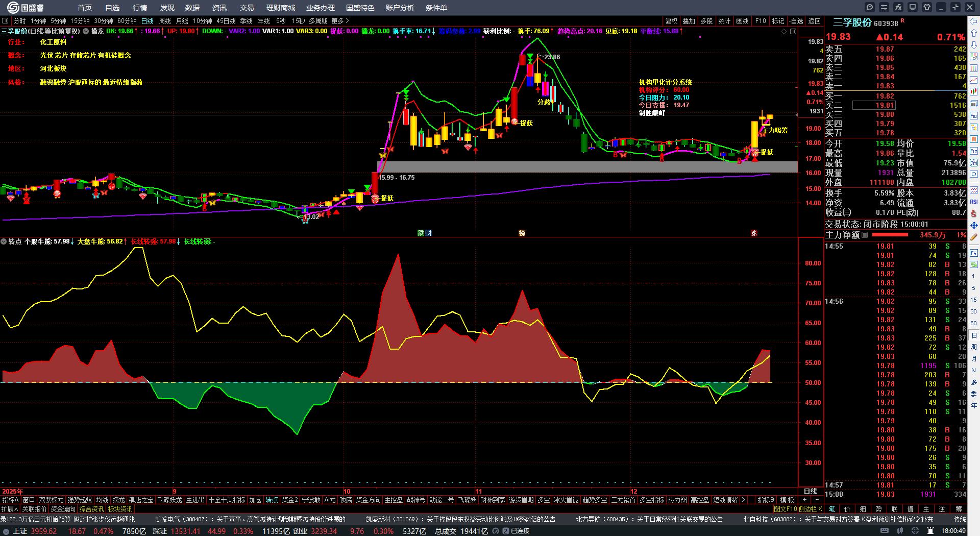Toggle 标记 marker option
Screen dimensions: 980x536
[778, 21]
